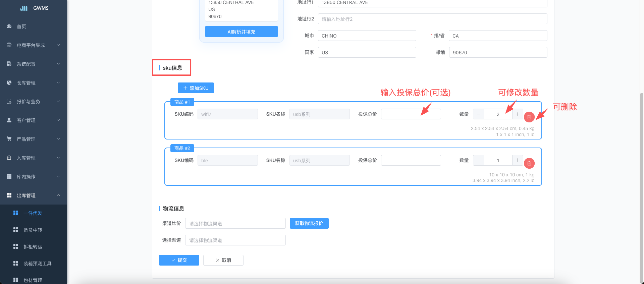
Task: Click the 产品管理 cart icon
Action: point(9,139)
